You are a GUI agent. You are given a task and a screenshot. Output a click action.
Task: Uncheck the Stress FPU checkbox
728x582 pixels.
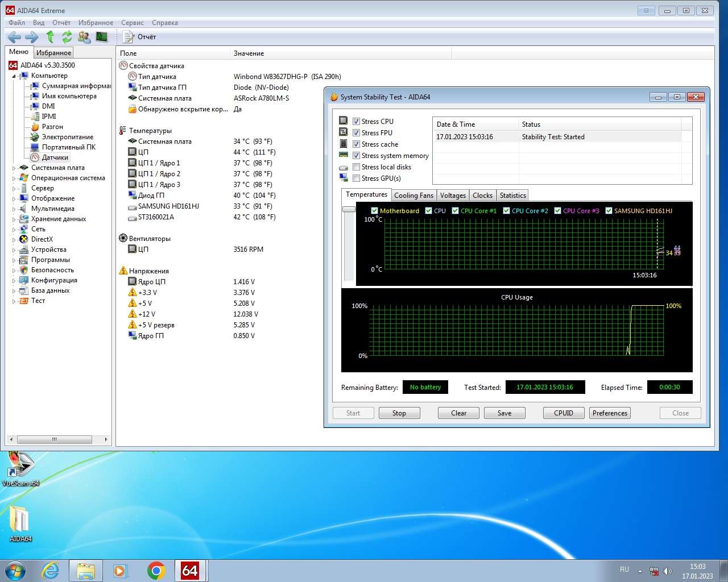356,133
